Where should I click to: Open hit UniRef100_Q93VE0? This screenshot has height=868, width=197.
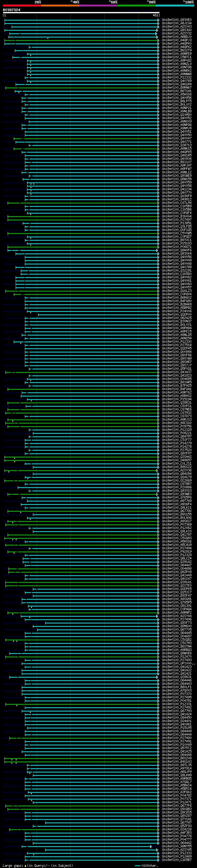176,20
